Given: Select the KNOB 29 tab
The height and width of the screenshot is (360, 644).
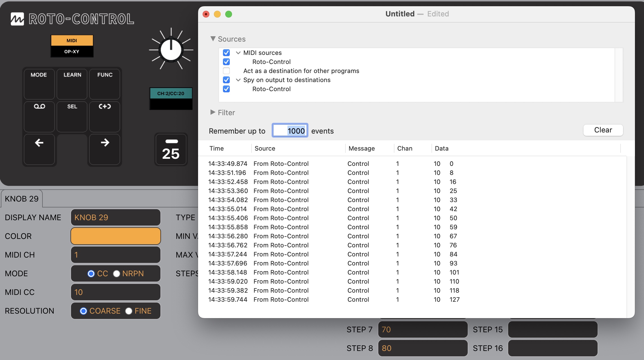Looking at the screenshot, I should pyautogui.click(x=22, y=199).
